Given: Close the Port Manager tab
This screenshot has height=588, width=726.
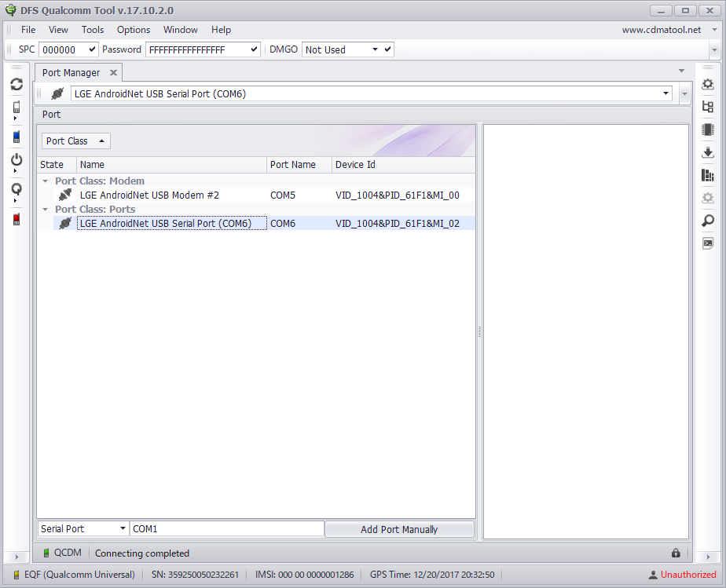Looking at the screenshot, I should tap(113, 73).
